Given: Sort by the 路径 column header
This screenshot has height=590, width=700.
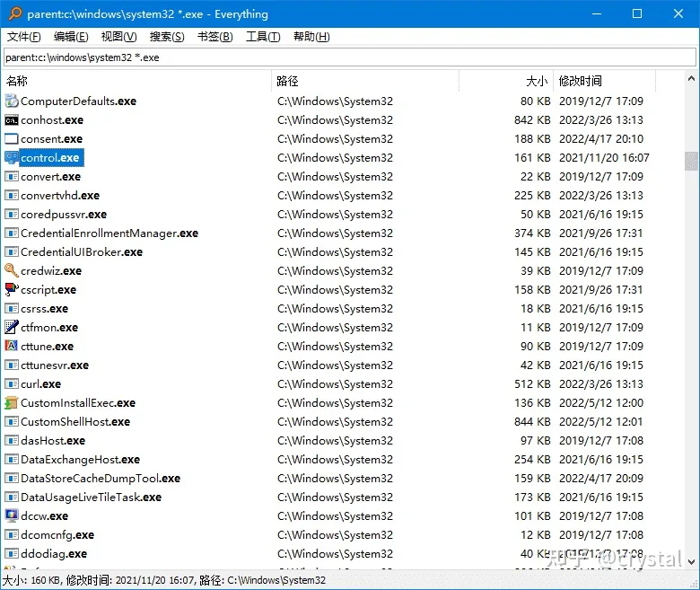Looking at the screenshot, I should coord(365,81).
